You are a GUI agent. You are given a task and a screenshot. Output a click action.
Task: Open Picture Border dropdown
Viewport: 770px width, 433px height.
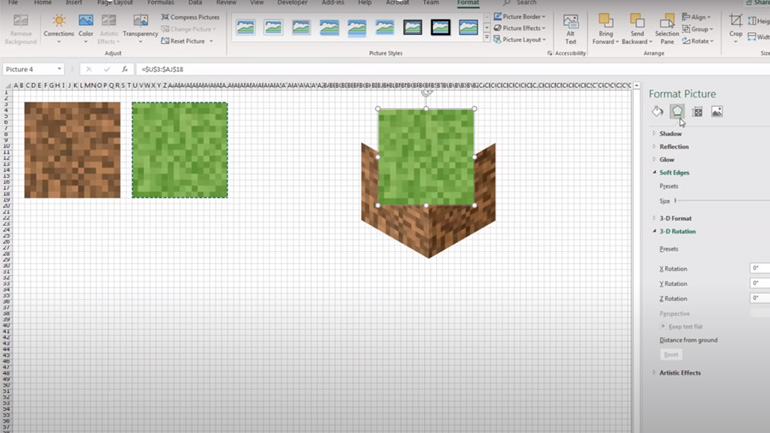pyautogui.click(x=520, y=16)
